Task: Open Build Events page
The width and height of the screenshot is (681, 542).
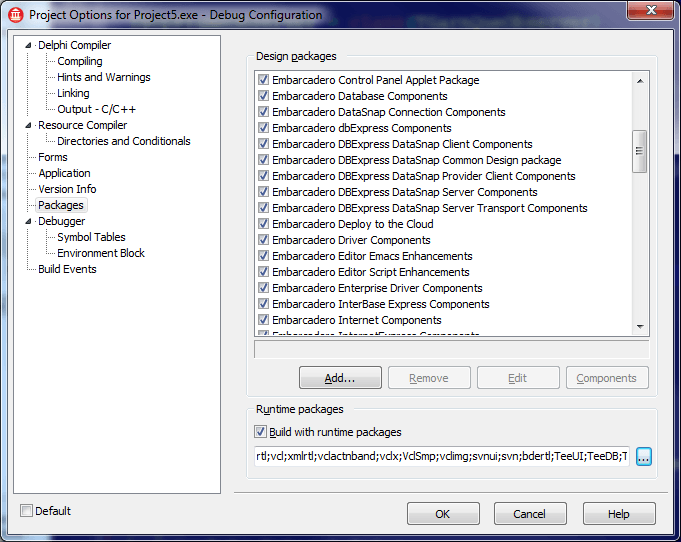Action: pyautogui.click(x=67, y=269)
